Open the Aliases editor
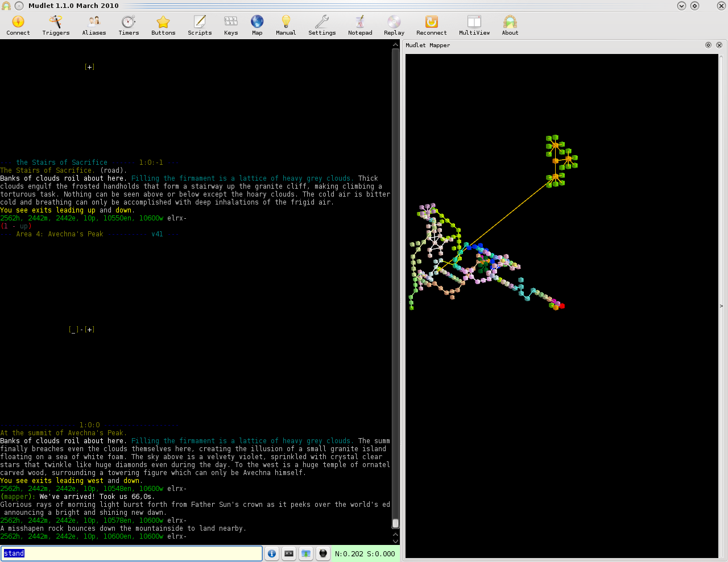728x562 pixels. (x=94, y=26)
